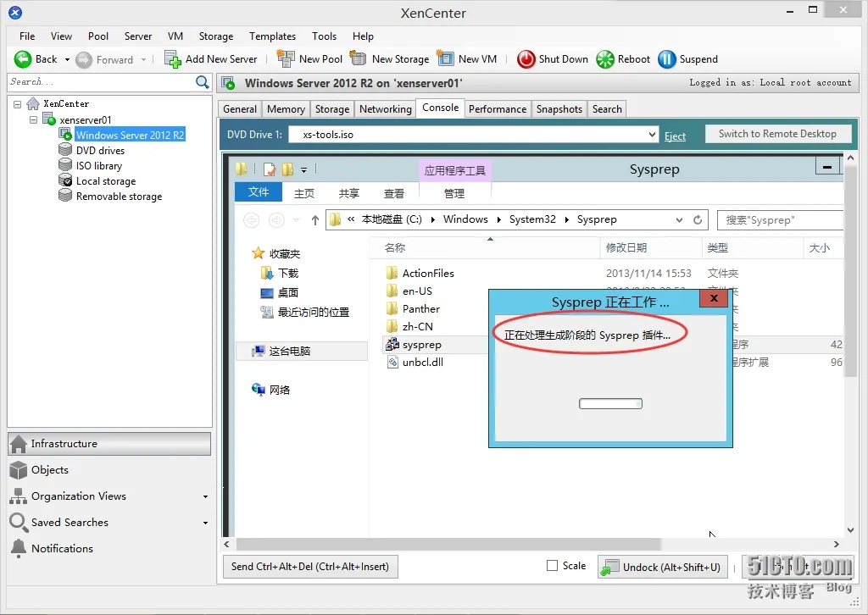Image resolution: width=868 pixels, height=615 pixels.
Task: Select the DVD drives tree item
Action: (100, 151)
